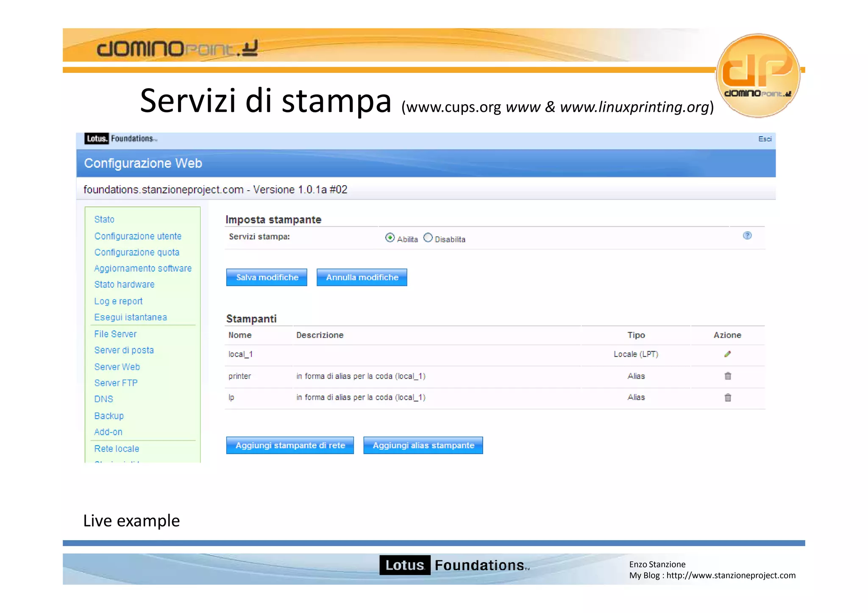Click the Salva modifiche button

coord(267,277)
